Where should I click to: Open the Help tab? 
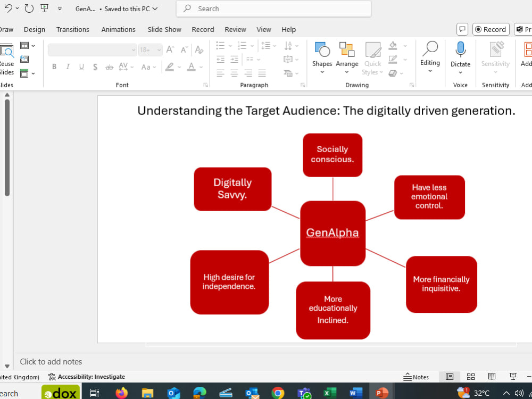(288, 29)
